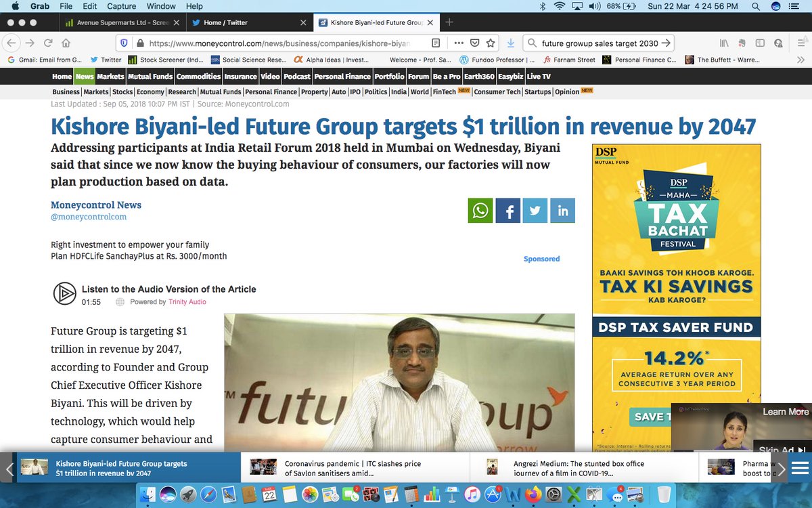Go back to previous page in browser
This screenshot has height=508, width=812.
pos(11,43)
